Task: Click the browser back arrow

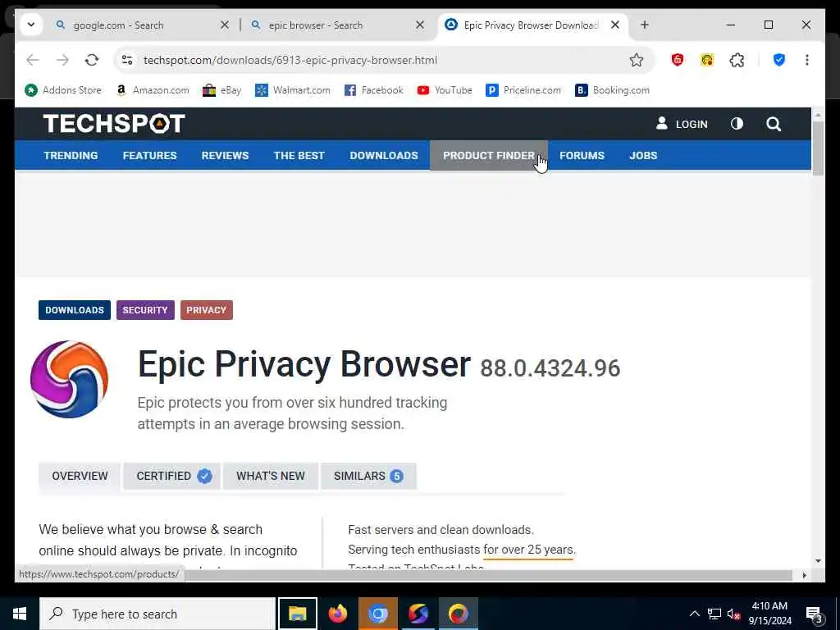Action: tap(33, 60)
